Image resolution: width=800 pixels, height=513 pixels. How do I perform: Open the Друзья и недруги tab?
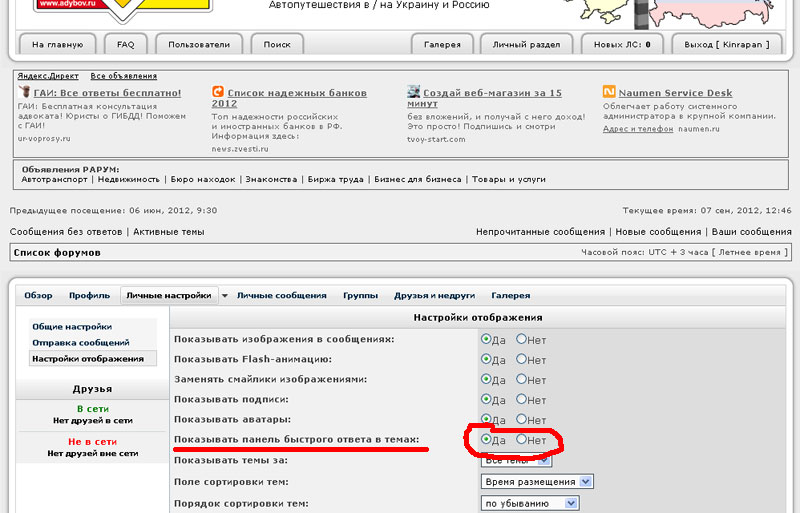tap(434, 296)
